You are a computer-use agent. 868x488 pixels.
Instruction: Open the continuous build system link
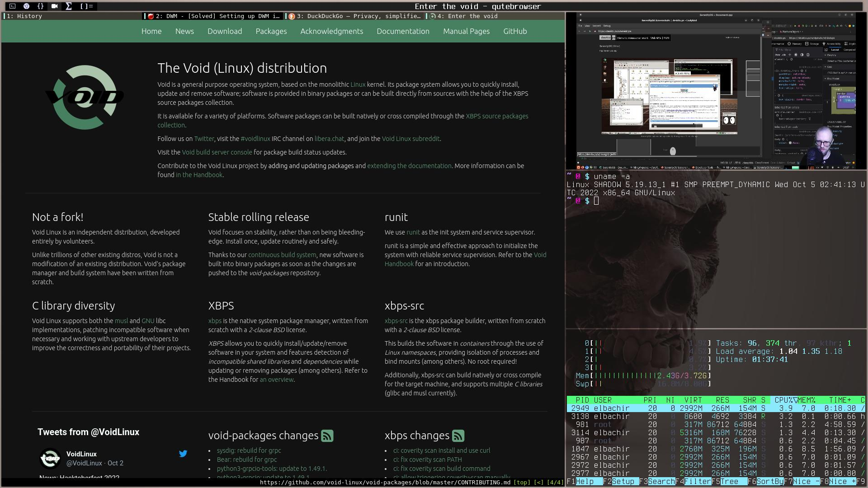point(282,255)
